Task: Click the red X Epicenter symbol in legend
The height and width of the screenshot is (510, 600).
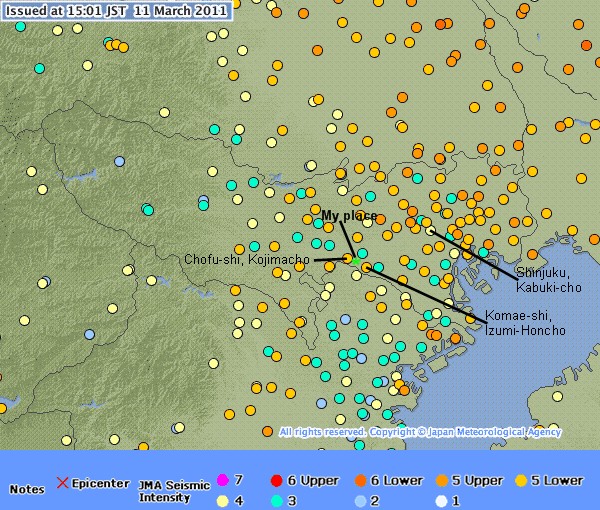Action: 63,484
